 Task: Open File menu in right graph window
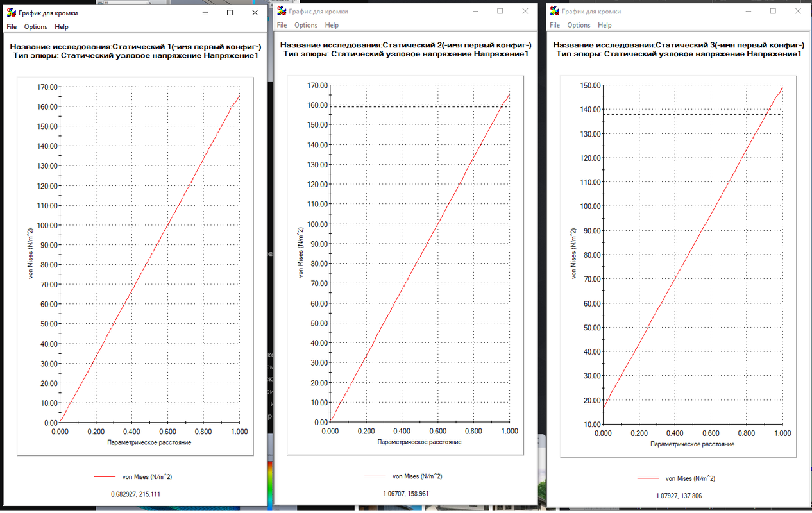(555, 25)
